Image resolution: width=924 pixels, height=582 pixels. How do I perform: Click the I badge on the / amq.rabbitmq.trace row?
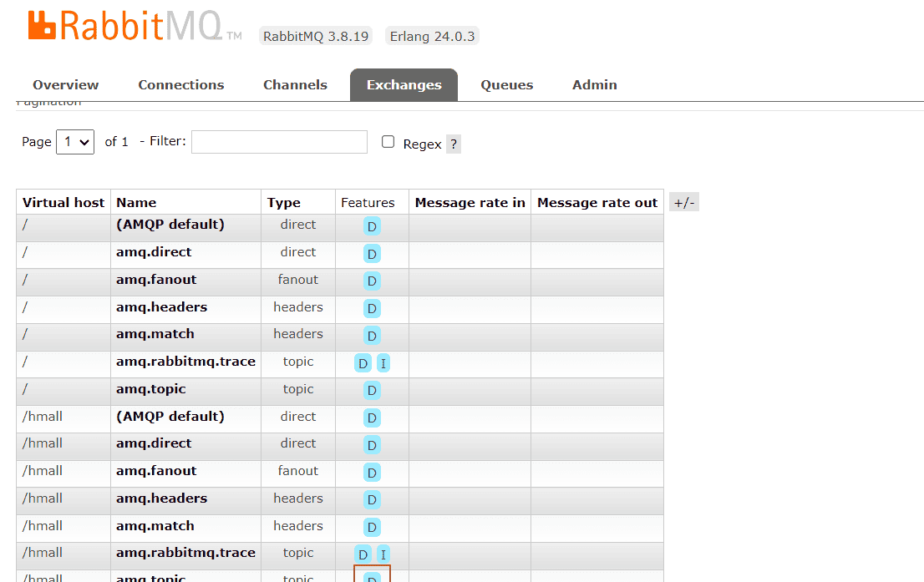pyautogui.click(x=383, y=363)
